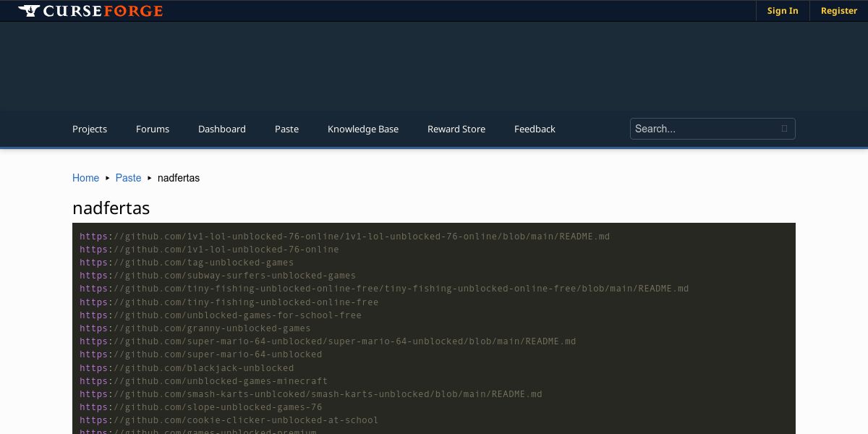Click the unblocked-games-for-school-free URL line

coord(221,315)
